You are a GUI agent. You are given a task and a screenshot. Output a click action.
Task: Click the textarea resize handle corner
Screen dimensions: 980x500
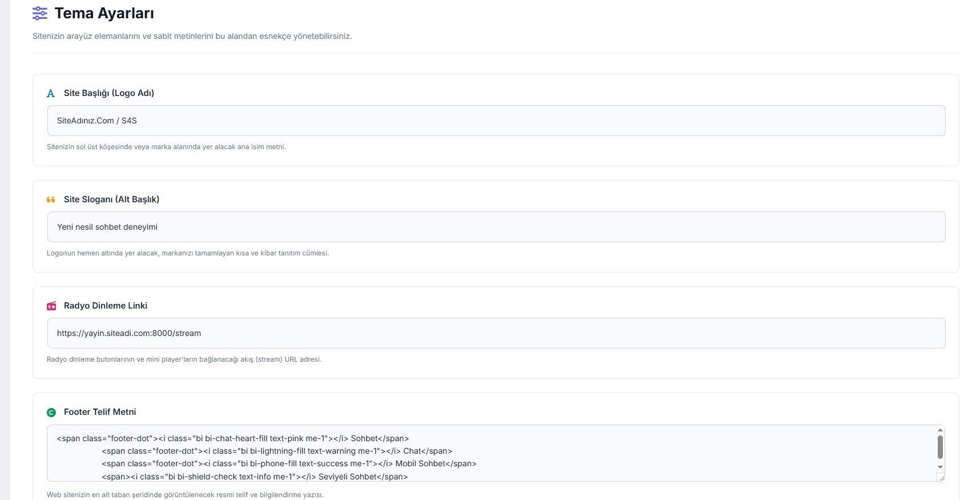coord(941,477)
